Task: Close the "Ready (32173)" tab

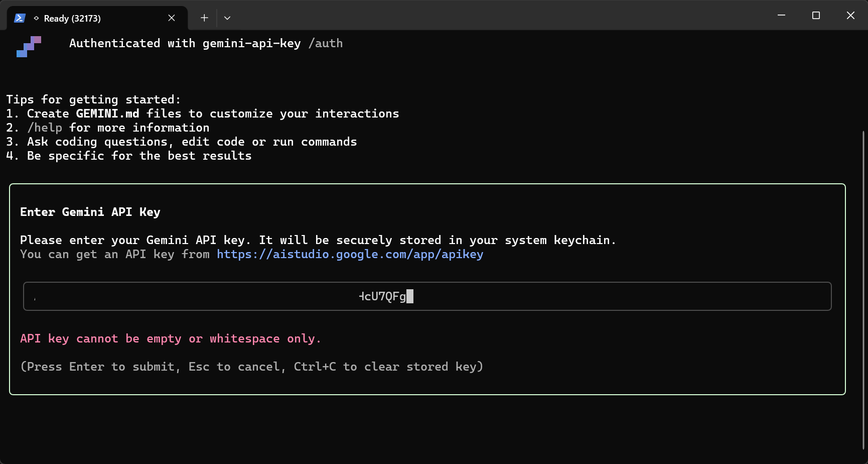Action: 172,18
